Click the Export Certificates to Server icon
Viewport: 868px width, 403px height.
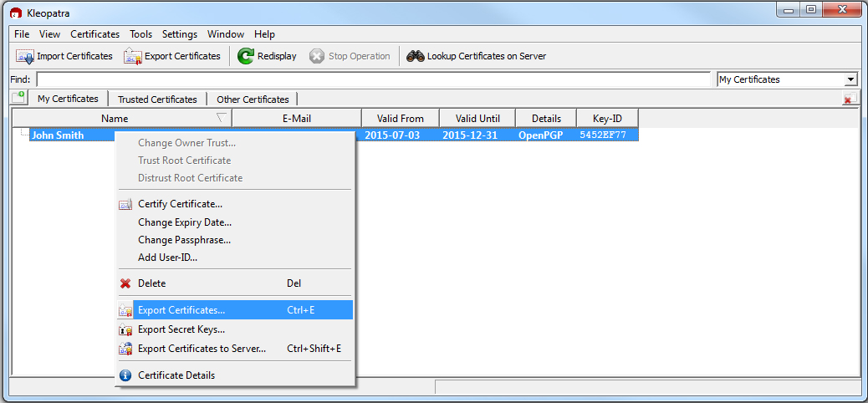[125, 349]
